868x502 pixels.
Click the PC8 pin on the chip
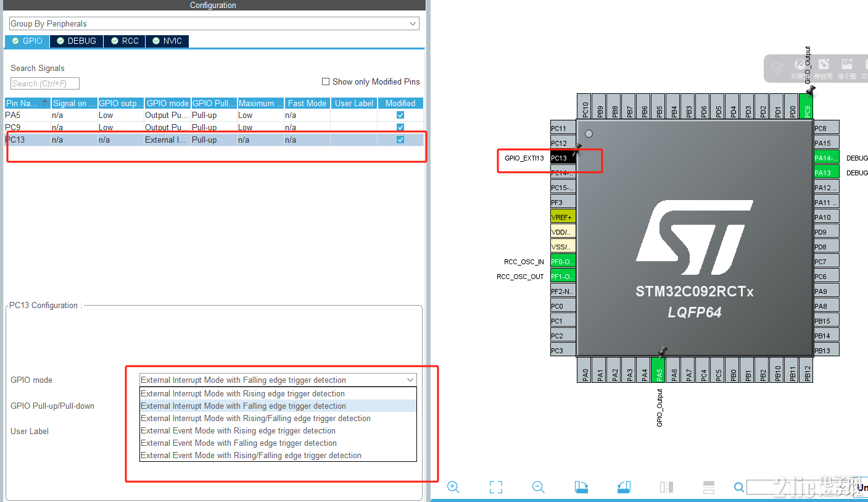tap(827, 128)
